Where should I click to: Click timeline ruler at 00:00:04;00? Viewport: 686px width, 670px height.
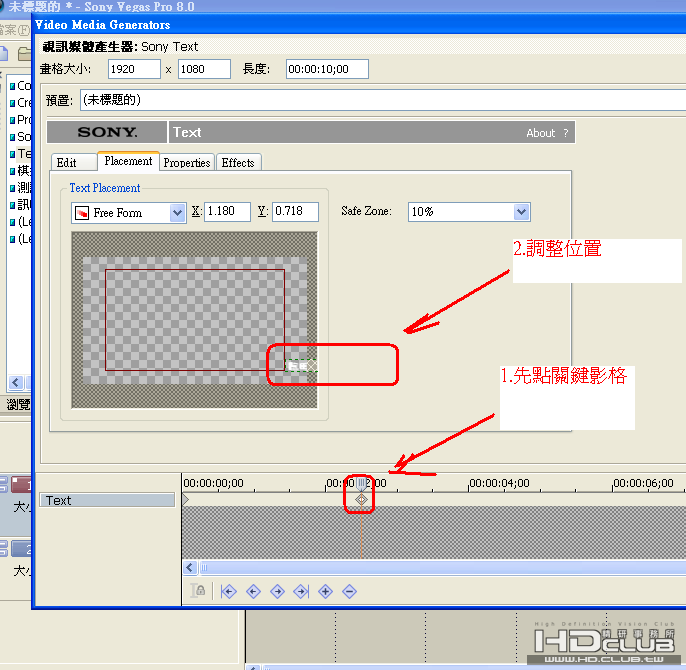pos(499,483)
